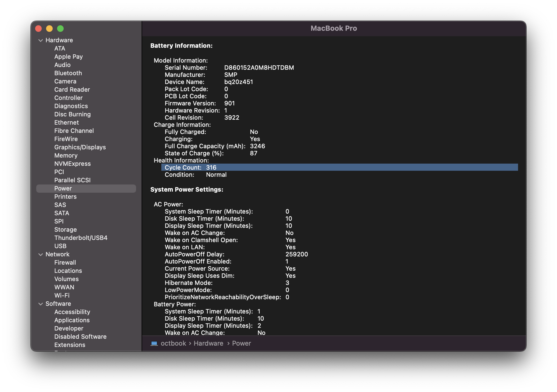Image resolution: width=557 pixels, height=392 pixels.
Task: Open Firewall under the Network section
Action: [65, 262]
